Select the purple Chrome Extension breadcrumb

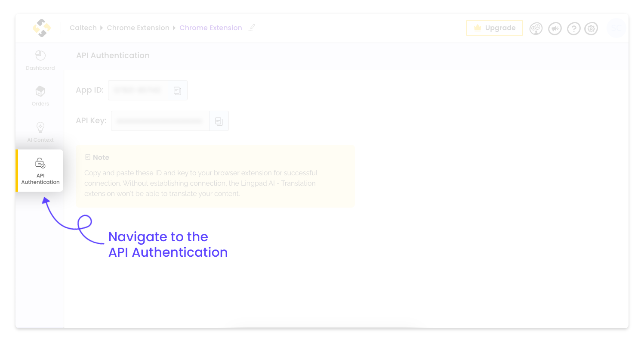coord(211,28)
